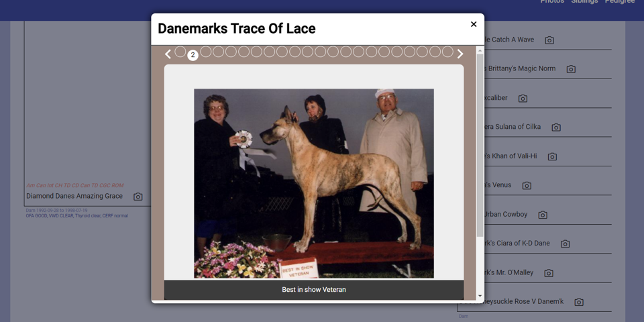This screenshot has width=644, height=322.
Task: Click the dialog scrollbar down arrow
Action: [480, 296]
